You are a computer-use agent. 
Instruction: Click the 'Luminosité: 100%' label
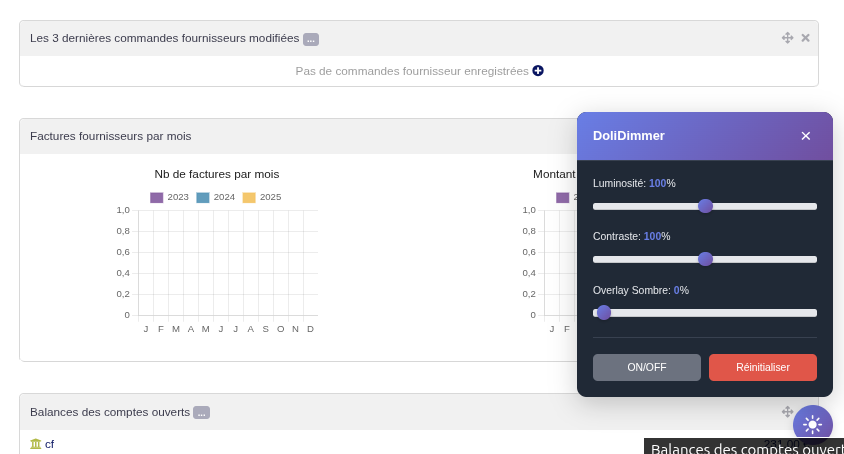click(x=634, y=183)
